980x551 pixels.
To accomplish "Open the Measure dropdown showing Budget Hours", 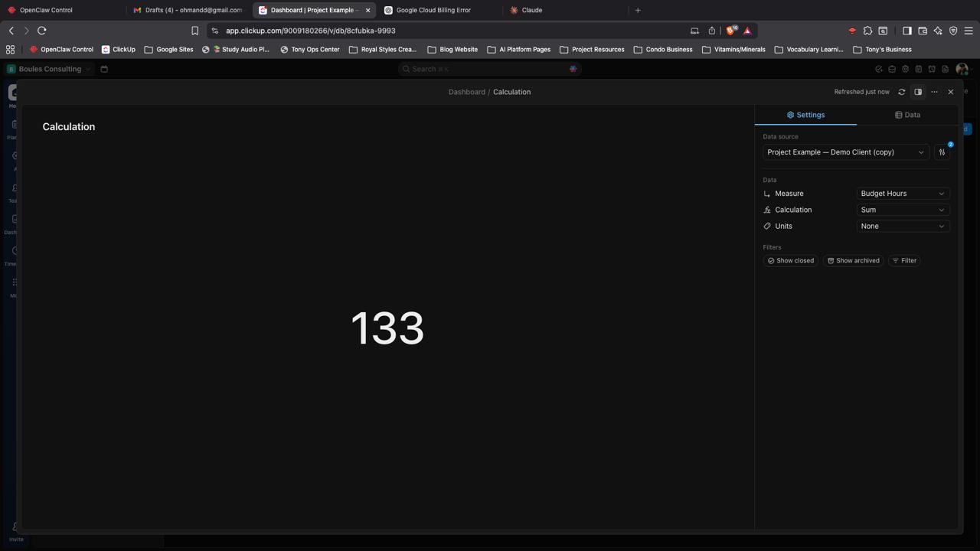I will click(902, 194).
